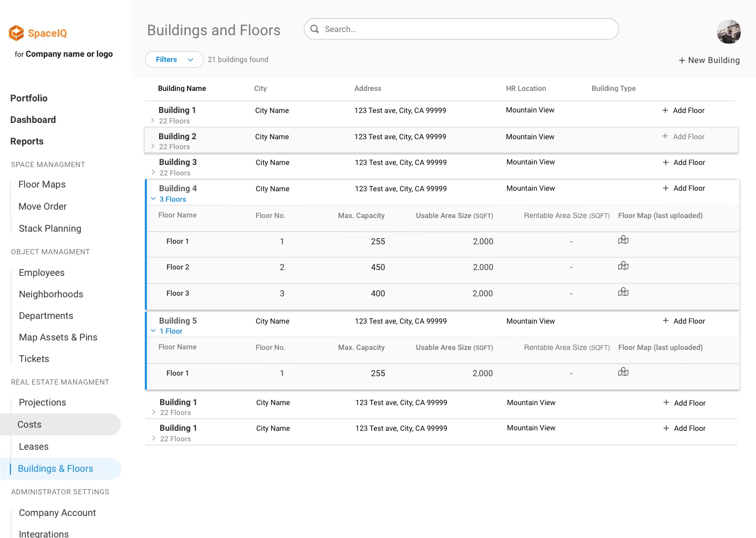Expand first Building 1 floors chevron
This screenshot has width=756, height=538.
click(153, 121)
